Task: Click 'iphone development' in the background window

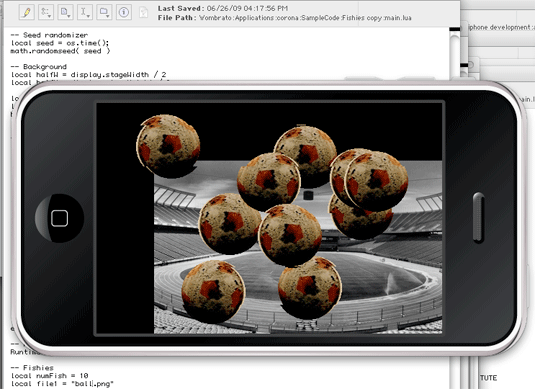Action: pos(499,27)
